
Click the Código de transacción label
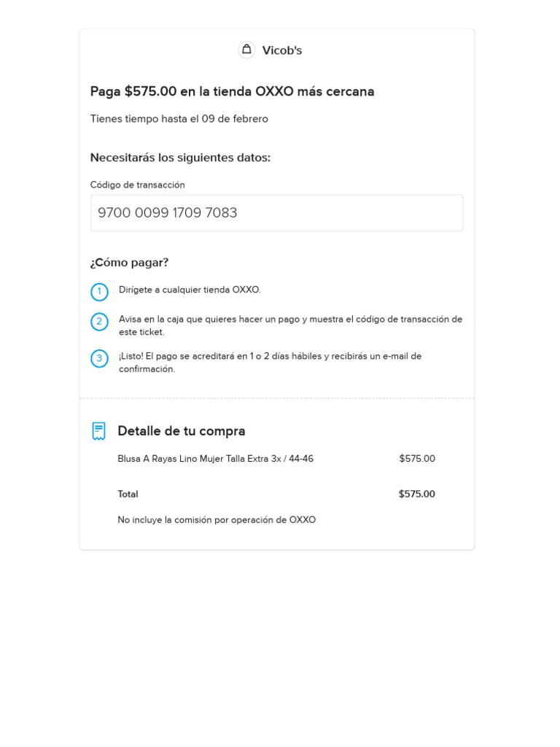[138, 185]
